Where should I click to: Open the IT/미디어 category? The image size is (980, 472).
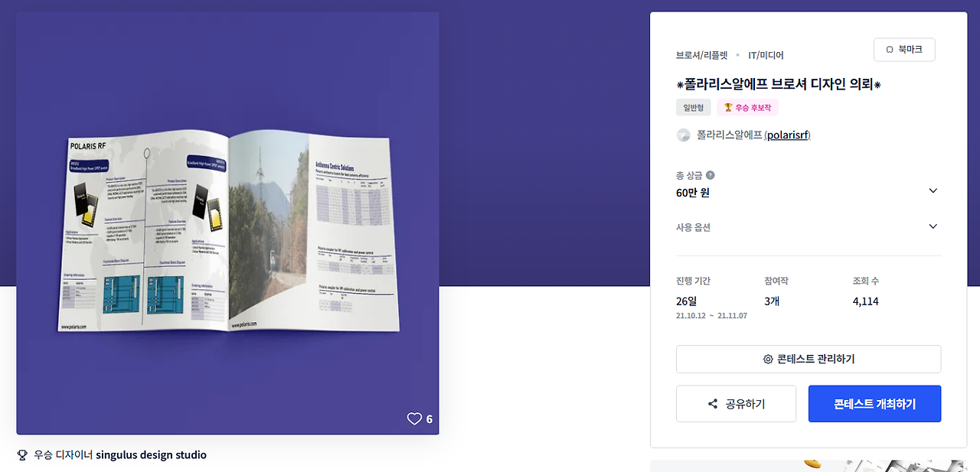766,55
